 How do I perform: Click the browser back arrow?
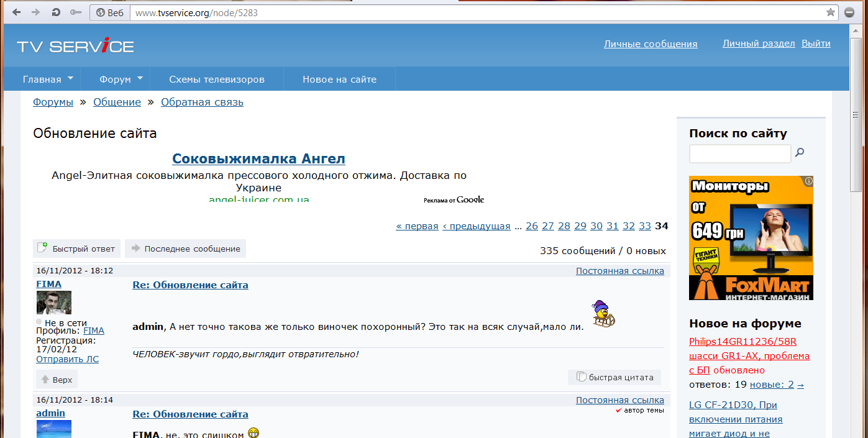pos(16,12)
